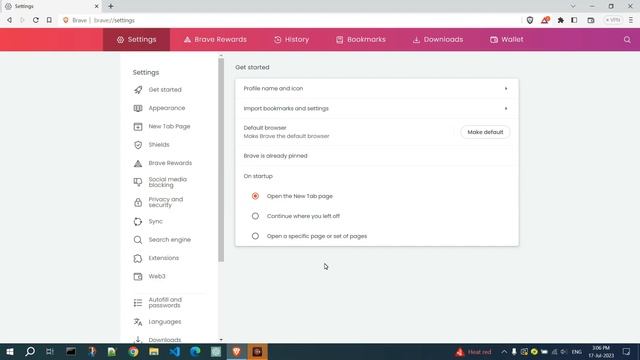Select Open the New Tab page radio
The image size is (640, 360).
255,196
